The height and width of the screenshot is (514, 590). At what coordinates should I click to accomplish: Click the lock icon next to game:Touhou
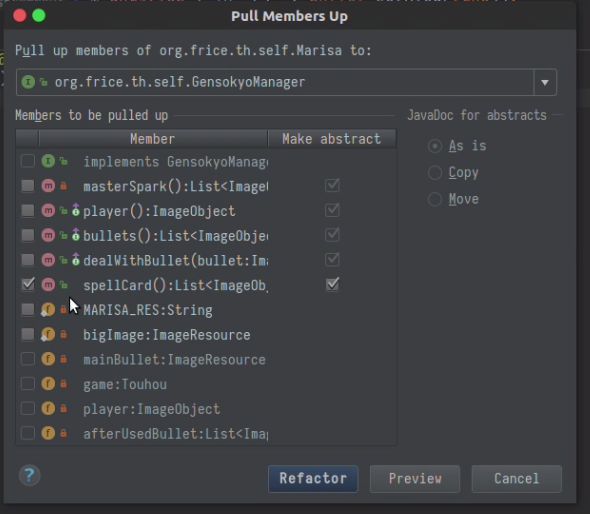(x=64, y=384)
